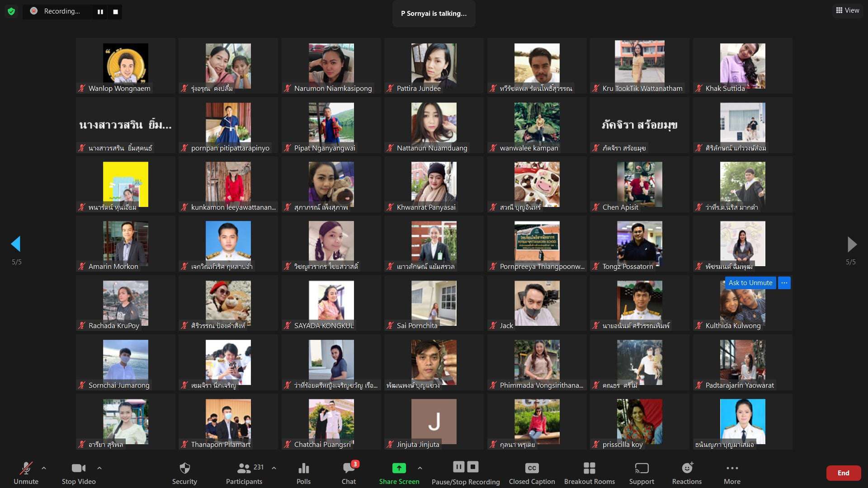Pause recording in top recording bar
The height and width of the screenshot is (488, 868).
[100, 12]
